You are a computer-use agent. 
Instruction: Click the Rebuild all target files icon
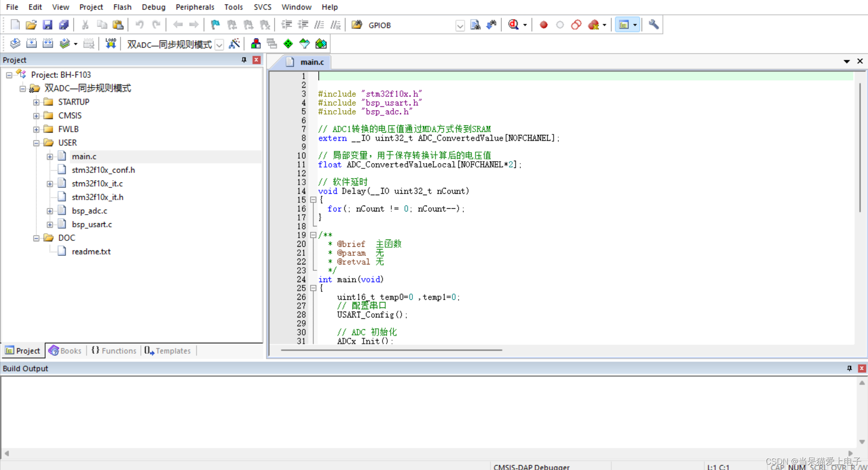[48, 43]
